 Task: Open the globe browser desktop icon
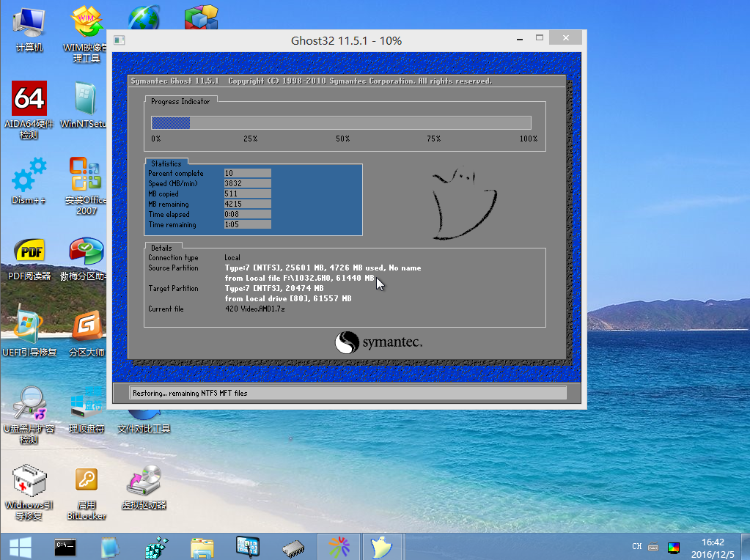click(144, 17)
